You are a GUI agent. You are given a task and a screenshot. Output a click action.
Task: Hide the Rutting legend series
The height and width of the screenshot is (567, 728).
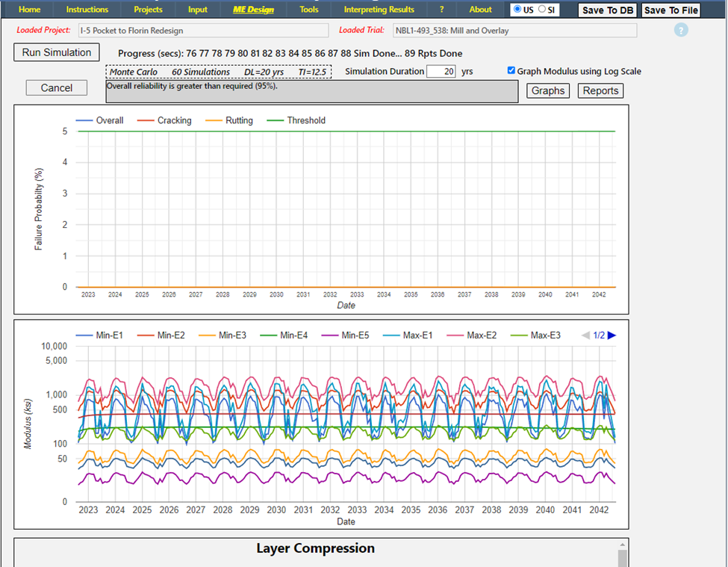click(238, 120)
